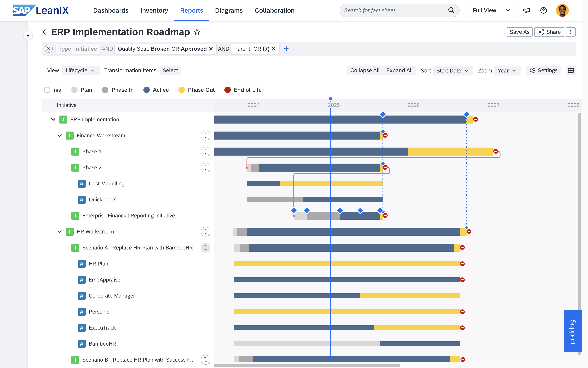
Task: Open the three-dot more options menu
Action: [x=570, y=32]
